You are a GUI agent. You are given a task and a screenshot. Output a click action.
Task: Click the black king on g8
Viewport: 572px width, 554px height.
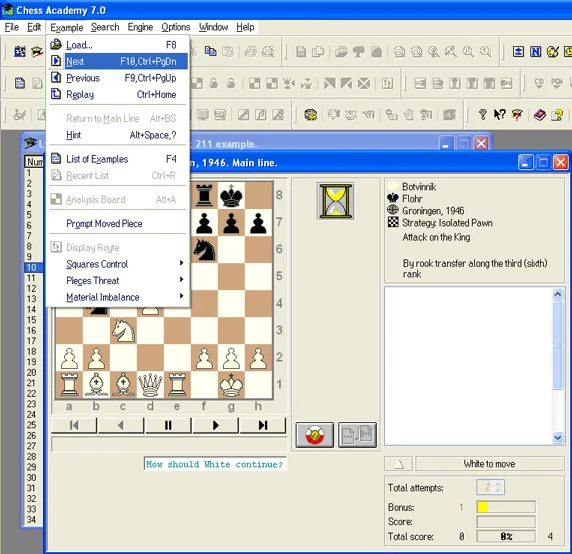pos(231,195)
